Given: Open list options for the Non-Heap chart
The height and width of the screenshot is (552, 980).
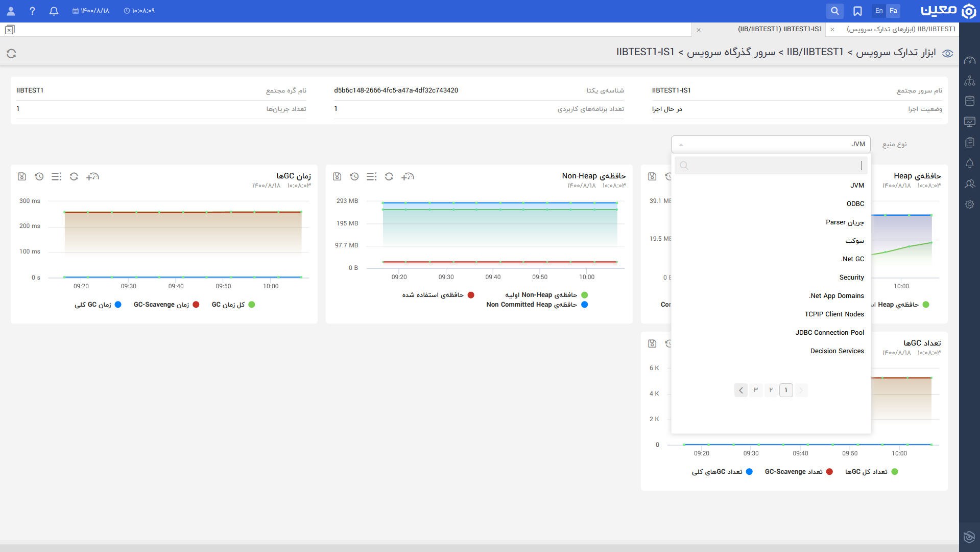Looking at the screenshot, I should [372, 176].
